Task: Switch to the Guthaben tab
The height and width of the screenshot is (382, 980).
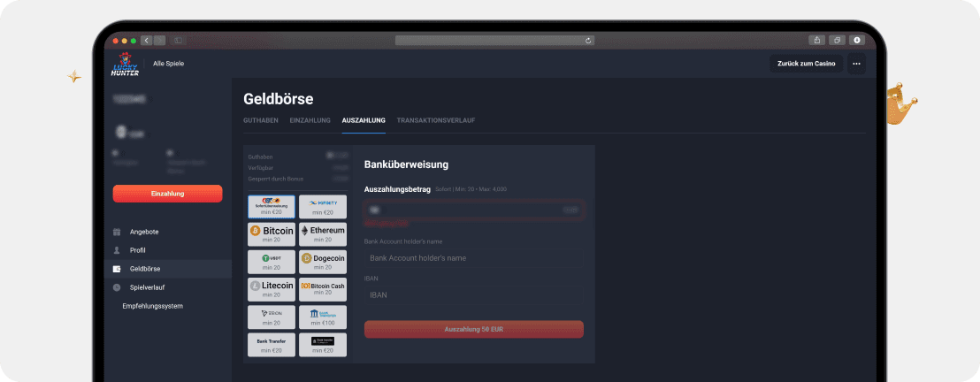Action: coord(260,120)
